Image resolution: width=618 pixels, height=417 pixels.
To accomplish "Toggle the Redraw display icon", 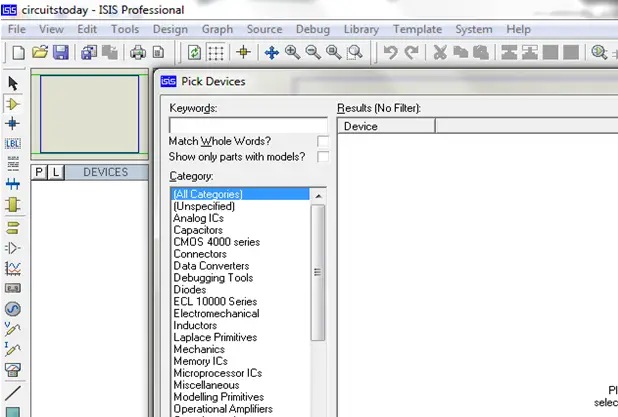I will 194,52.
